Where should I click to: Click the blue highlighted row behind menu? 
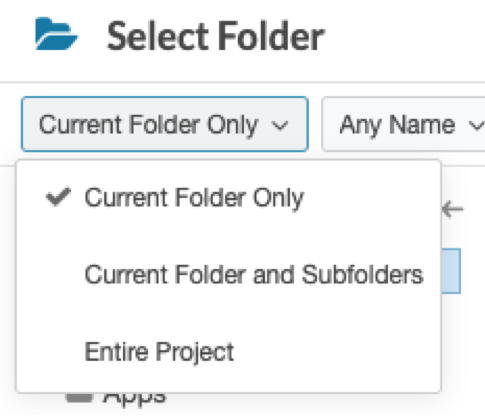(451, 271)
